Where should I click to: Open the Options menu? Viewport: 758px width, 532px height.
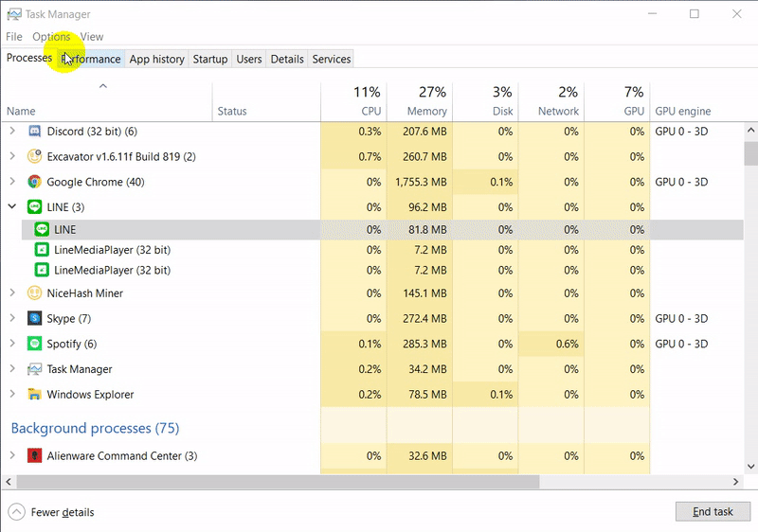click(x=51, y=37)
